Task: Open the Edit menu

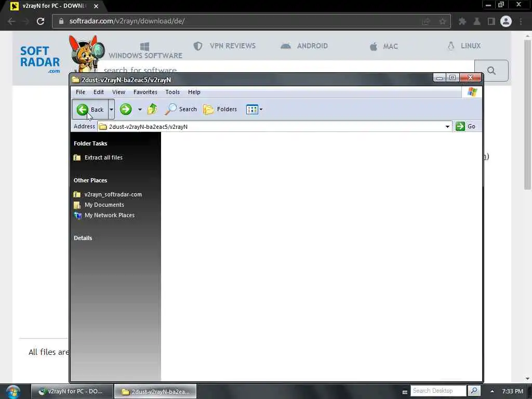Action: click(98, 92)
